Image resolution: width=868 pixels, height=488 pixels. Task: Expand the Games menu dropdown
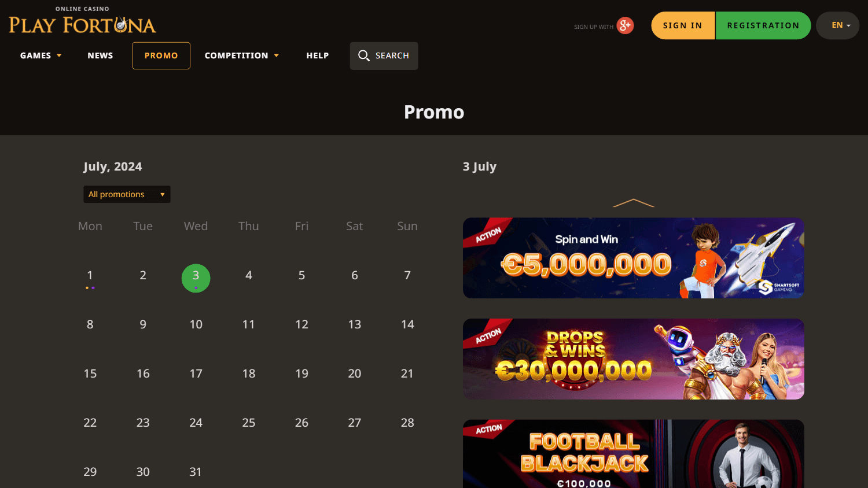[x=41, y=56]
